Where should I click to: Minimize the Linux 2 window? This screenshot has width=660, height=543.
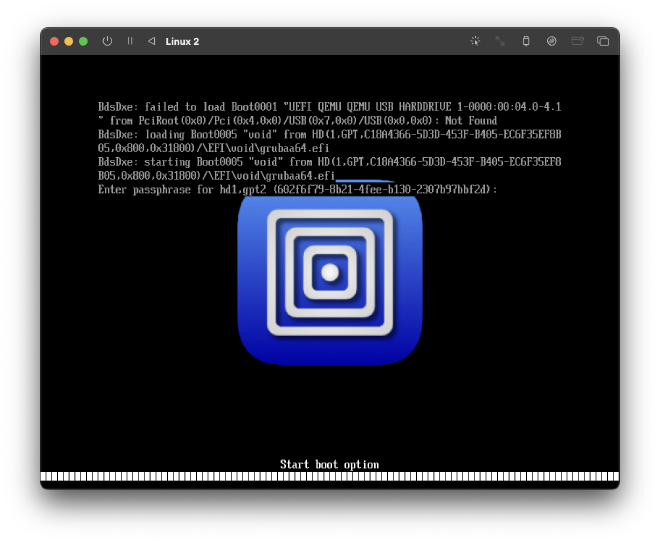[x=69, y=41]
